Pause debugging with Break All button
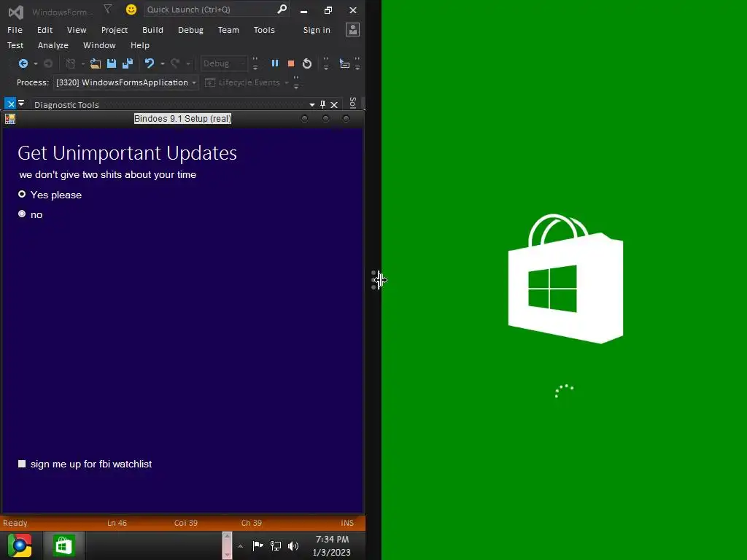The image size is (747, 560). tap(275, 63)
